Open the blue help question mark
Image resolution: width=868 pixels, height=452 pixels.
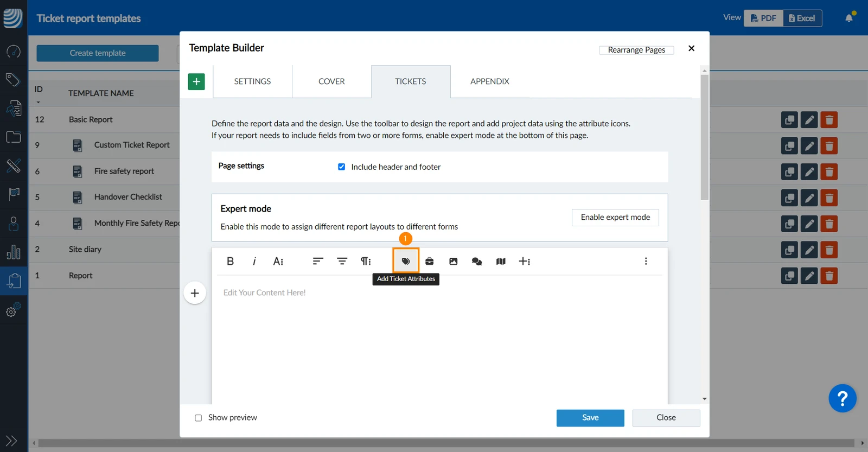[843, 399]
